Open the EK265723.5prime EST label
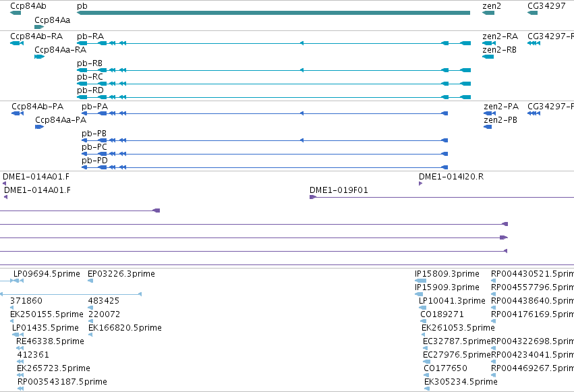The width and height of the screenshot is (574, 392). (53, 368)
